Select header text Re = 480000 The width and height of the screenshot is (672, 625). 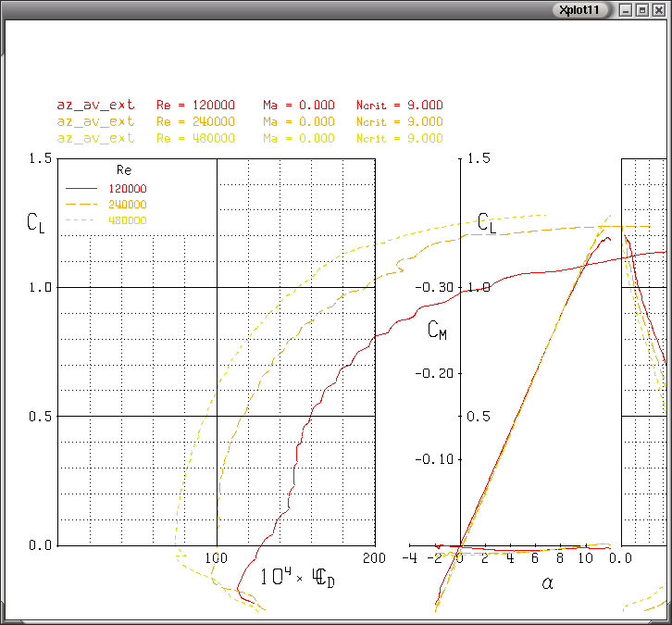tap(195, 139)
